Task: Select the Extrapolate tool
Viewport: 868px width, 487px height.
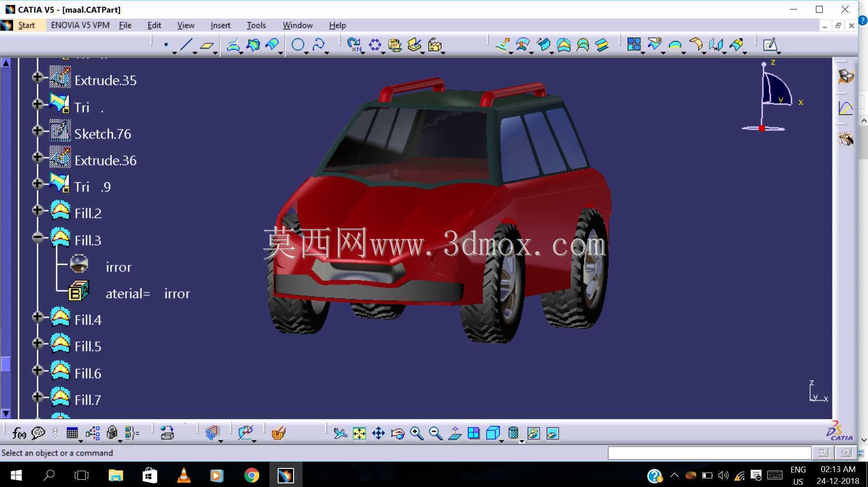Action: [x=736, y=44]
